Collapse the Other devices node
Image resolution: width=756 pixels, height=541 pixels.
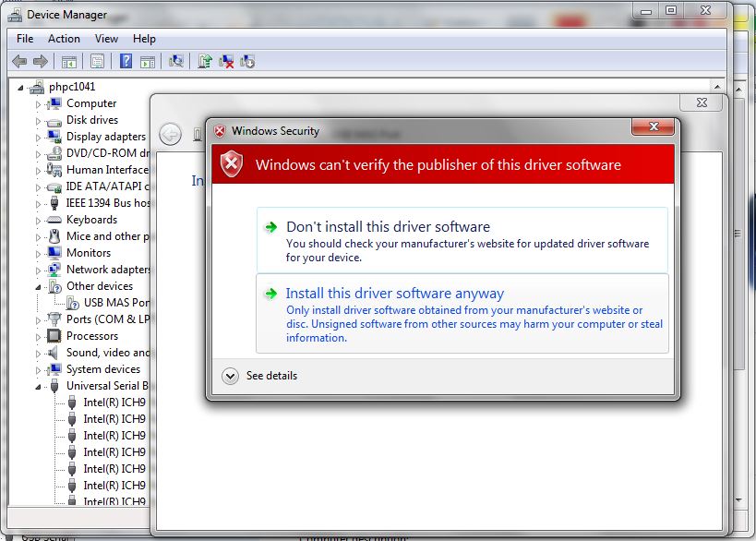(38, 287)
